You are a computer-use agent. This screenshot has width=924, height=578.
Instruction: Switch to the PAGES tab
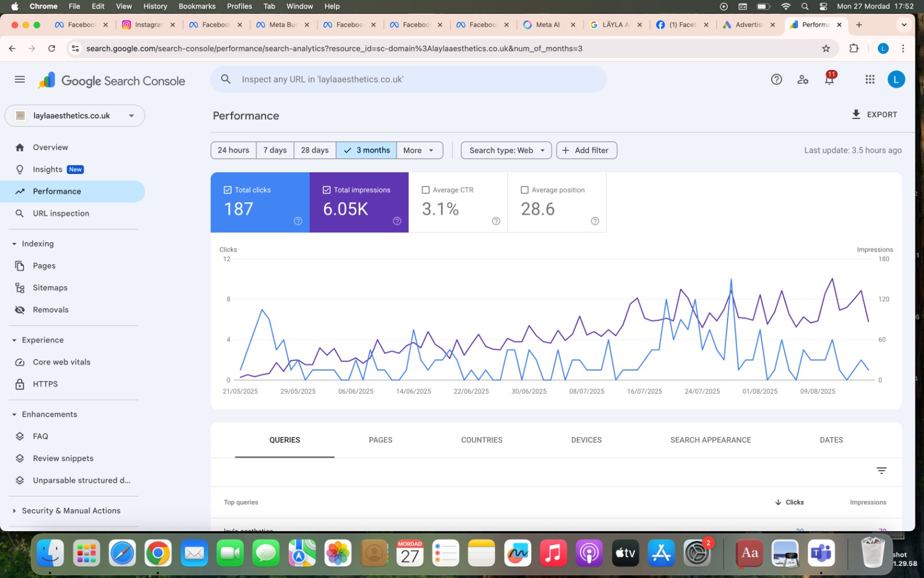pos(380,440)
